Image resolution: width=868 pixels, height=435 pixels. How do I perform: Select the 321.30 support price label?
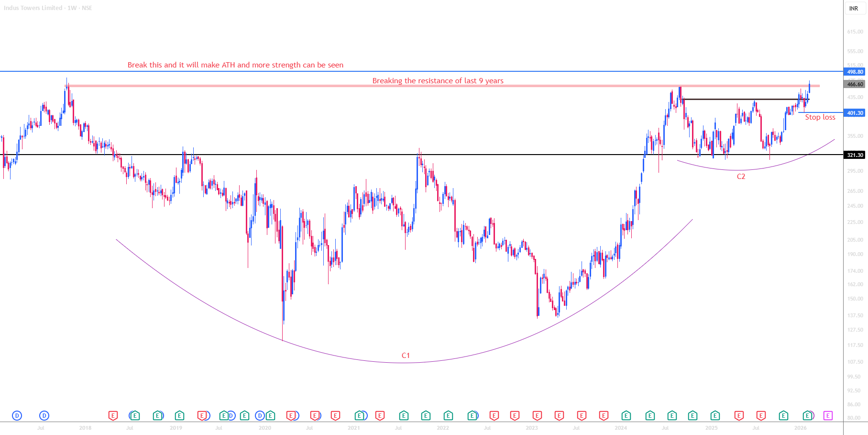pyautogui.click(x=855, y=155)
